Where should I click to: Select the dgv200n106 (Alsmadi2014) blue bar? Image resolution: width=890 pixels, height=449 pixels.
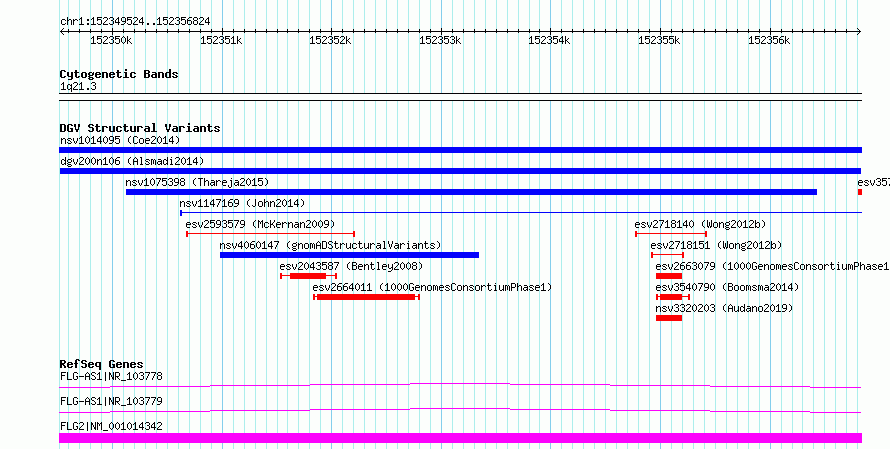(460, 171)
